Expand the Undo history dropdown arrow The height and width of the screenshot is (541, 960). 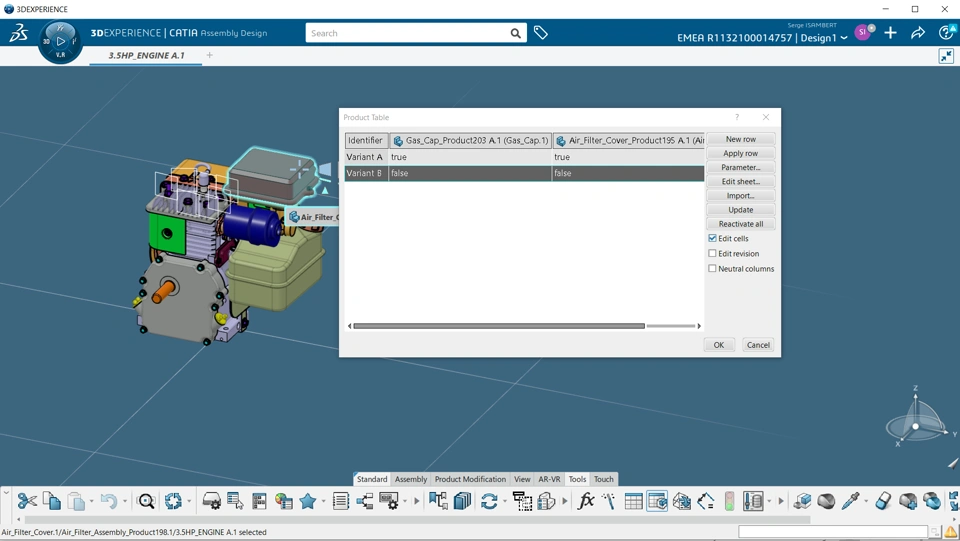coord(124,502)
